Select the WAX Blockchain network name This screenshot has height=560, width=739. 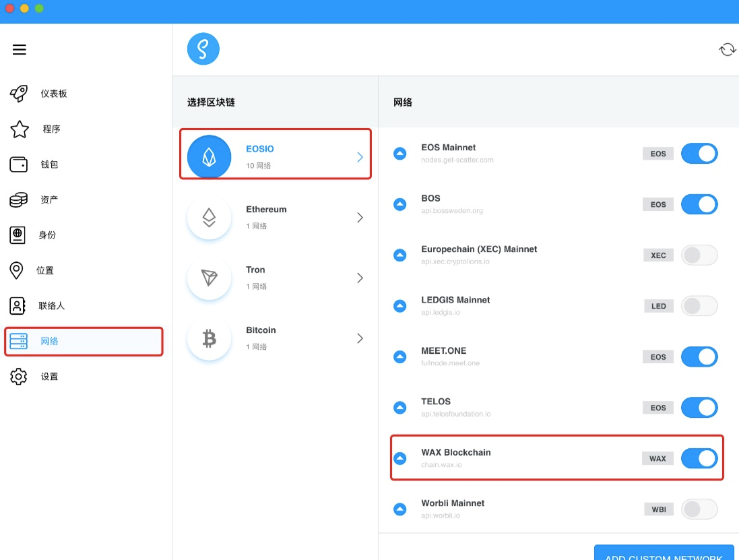pos(456,452)
